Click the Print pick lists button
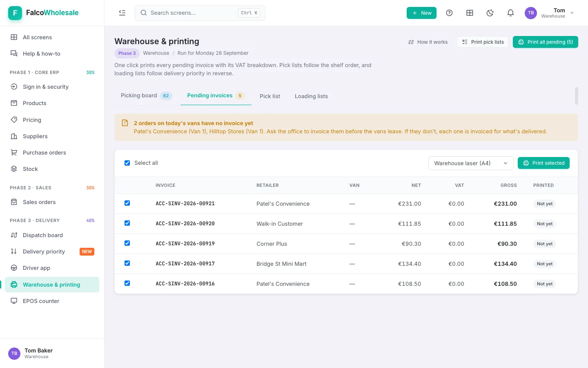 pyautogui.click(x=483, y=42)
